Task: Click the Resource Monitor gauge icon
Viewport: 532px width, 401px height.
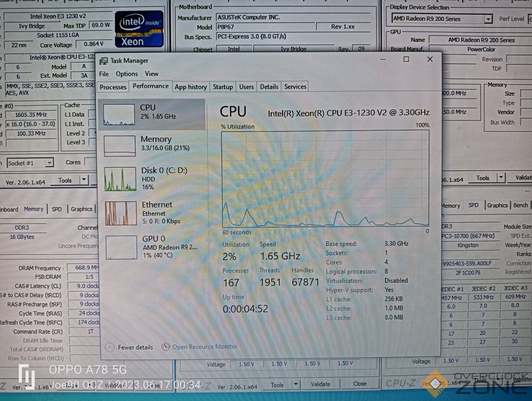Action: (166, 347)
